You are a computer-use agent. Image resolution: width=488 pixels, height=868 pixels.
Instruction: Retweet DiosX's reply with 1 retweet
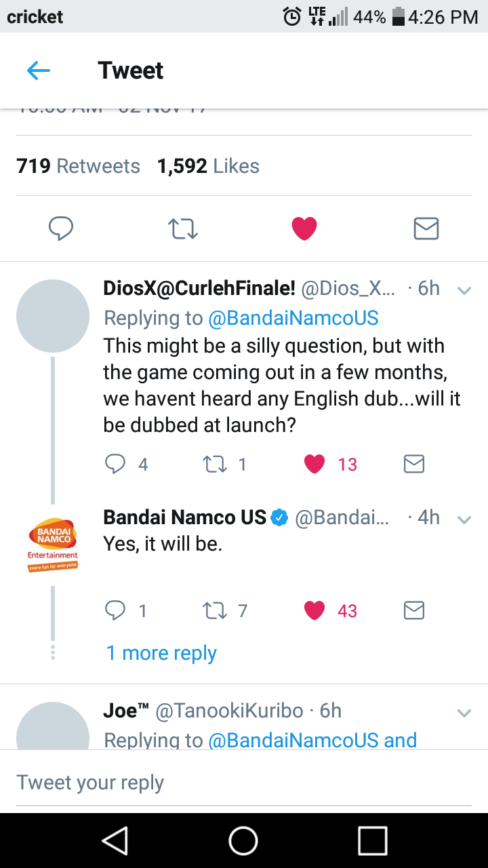(x=216, y=464)
